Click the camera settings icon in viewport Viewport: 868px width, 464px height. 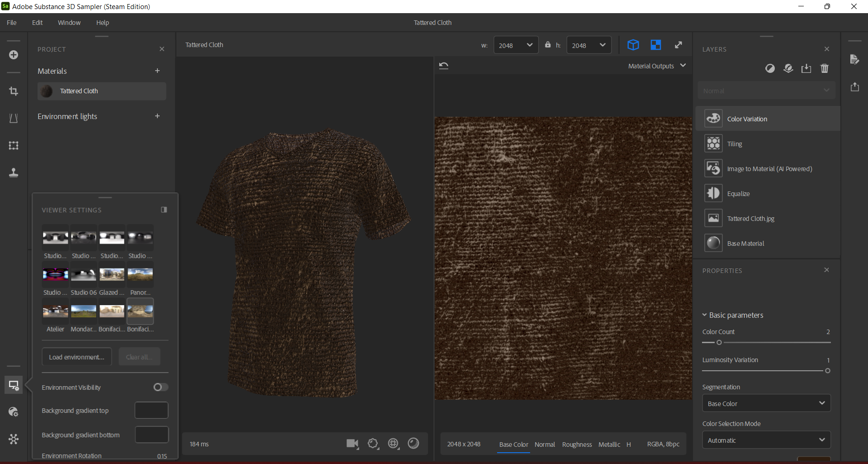coord(352,444)
